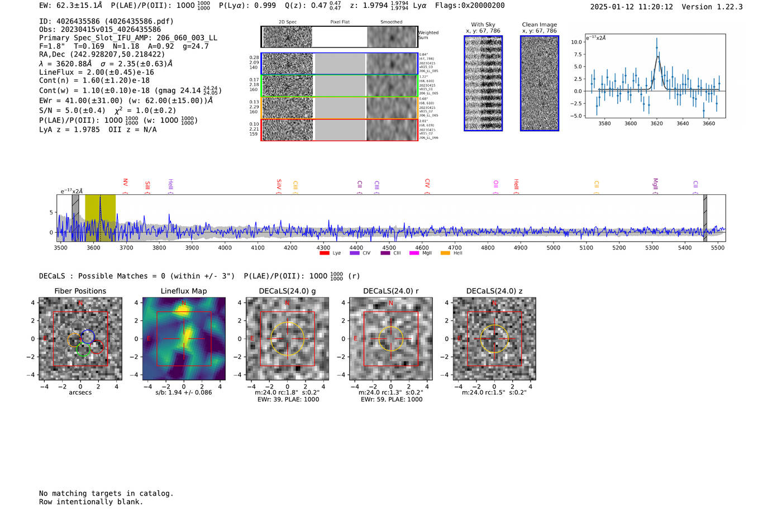The height and width of the screenshot is (532, 782).
Task: Click the 'DECaLS : Possible Matches = 0' line
Action: 199,276
